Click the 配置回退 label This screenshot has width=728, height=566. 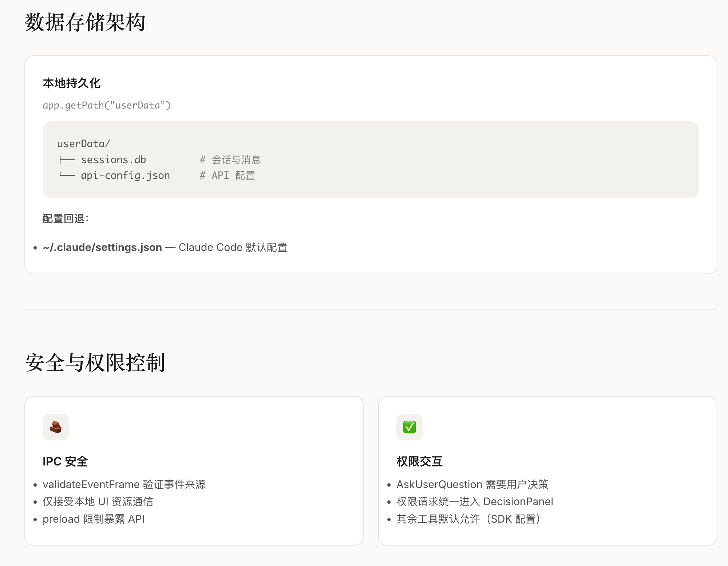pyautogui.click(x=66, y=219)
